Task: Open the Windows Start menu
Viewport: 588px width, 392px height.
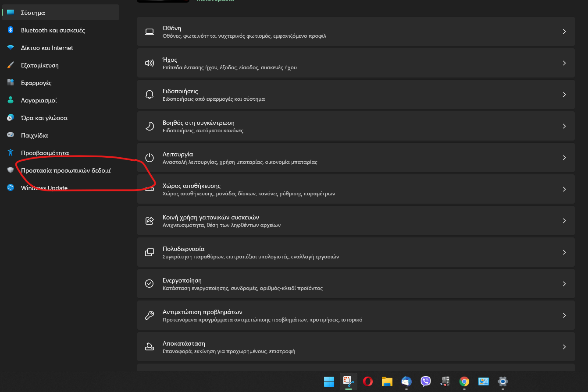Action: [x=329, y=381]
